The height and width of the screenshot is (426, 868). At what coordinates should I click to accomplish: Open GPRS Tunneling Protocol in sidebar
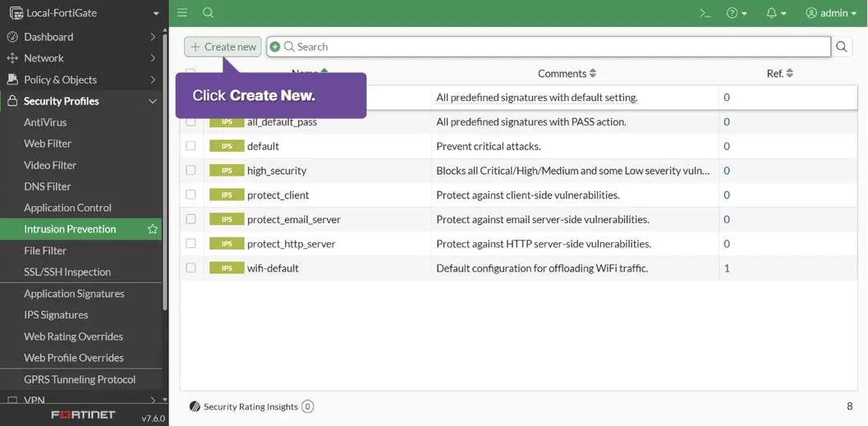(80, 379)
